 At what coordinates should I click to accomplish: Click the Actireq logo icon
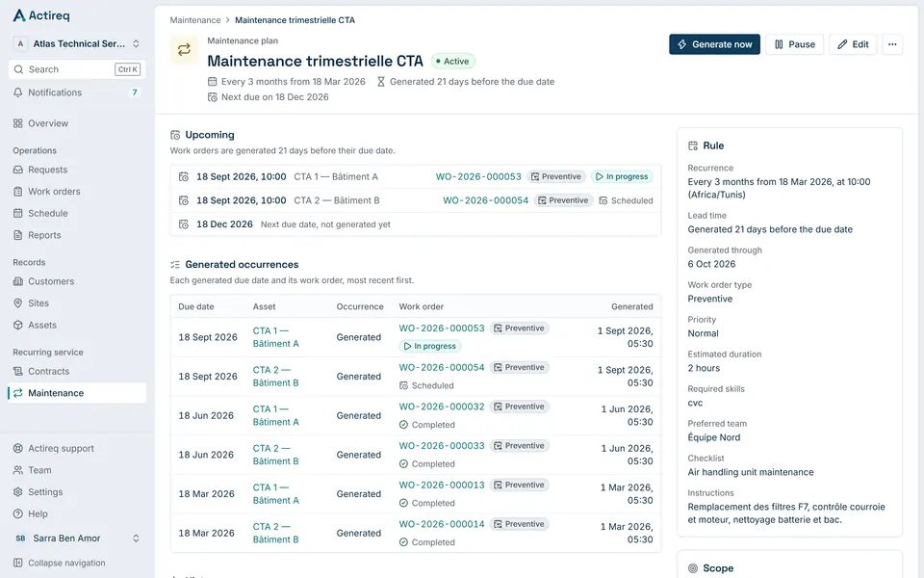(19, 15)
